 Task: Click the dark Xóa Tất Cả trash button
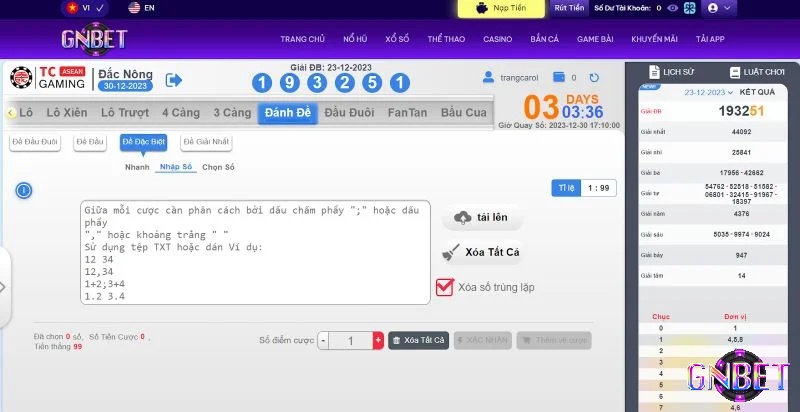(x=418, y=341)
